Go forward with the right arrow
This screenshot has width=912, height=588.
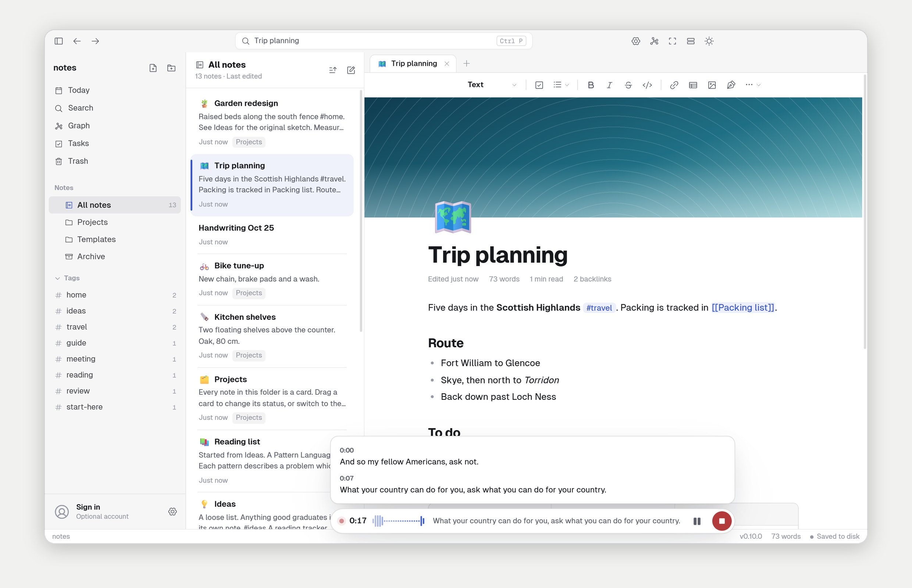[95, 41]
